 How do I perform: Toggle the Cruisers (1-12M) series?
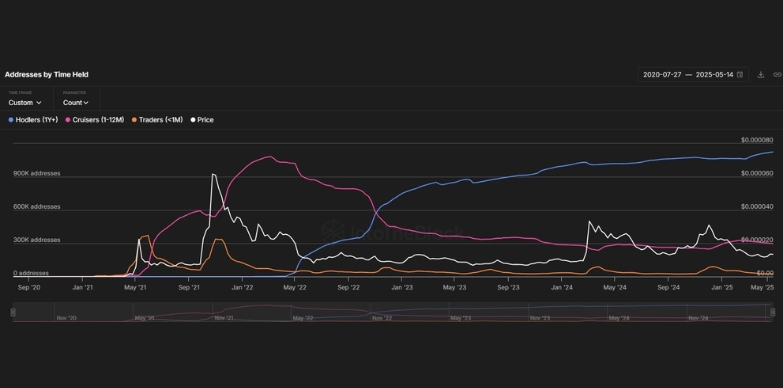(95, 120)
